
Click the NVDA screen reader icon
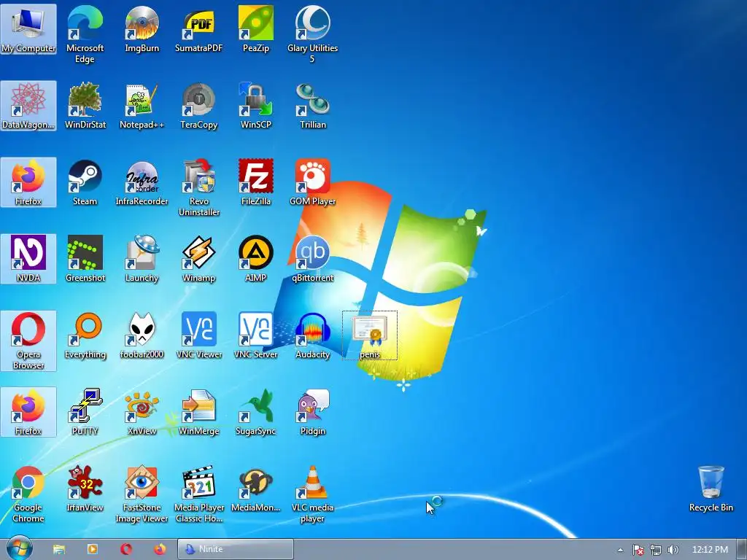click(x=28, y=259)
